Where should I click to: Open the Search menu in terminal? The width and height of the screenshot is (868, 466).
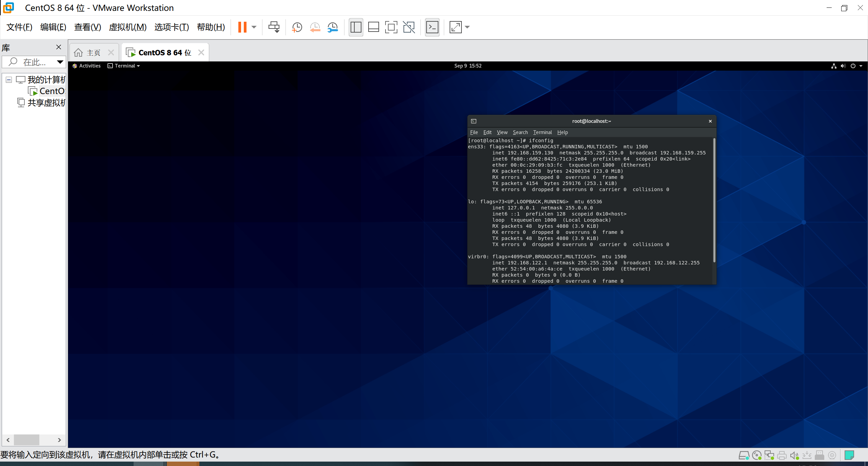tap(520, 132)
